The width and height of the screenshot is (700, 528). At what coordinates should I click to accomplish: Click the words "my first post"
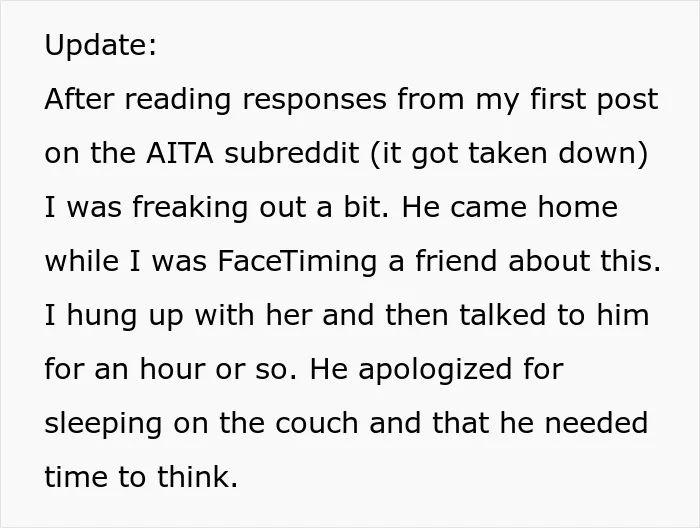point(567,100)
